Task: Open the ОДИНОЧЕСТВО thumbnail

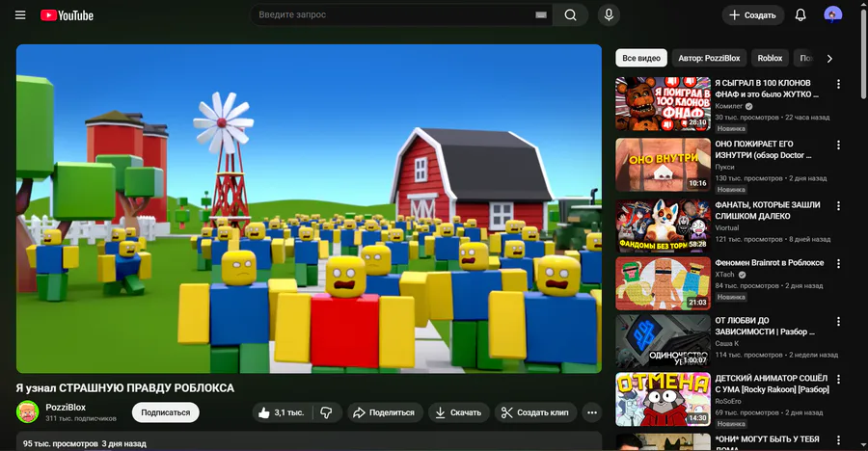Action: coord(663,341)
